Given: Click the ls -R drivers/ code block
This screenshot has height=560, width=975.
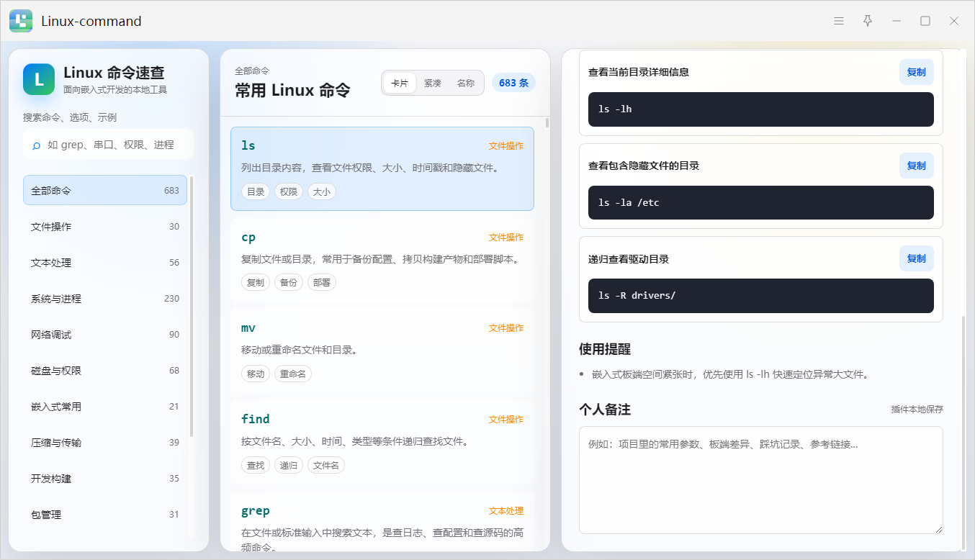Looking at the screenshot, I should pyautogui.click(x=761, y=296).
